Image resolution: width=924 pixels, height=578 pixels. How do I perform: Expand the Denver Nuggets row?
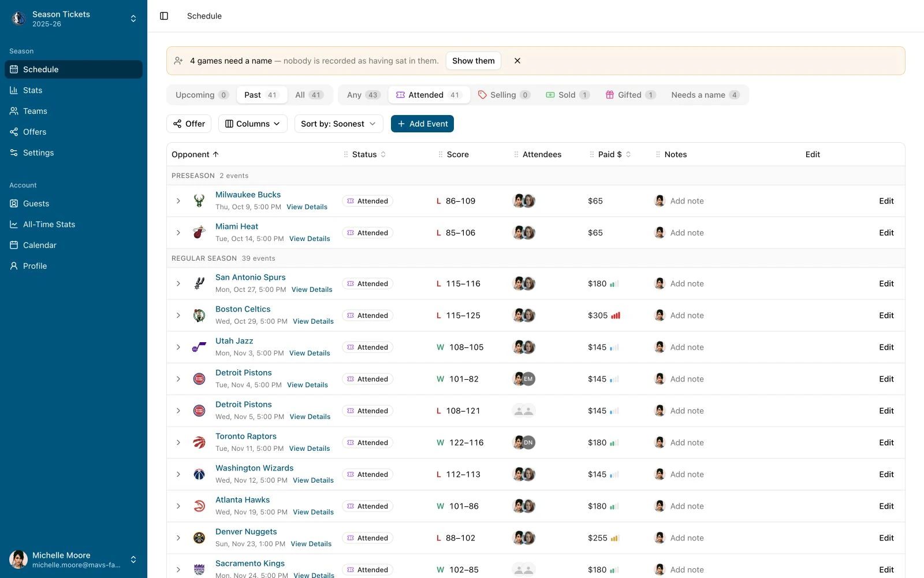click(x=178, y=538)
